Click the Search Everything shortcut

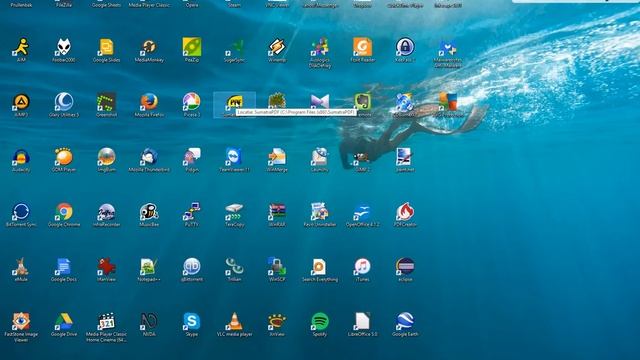coord(320,267)
